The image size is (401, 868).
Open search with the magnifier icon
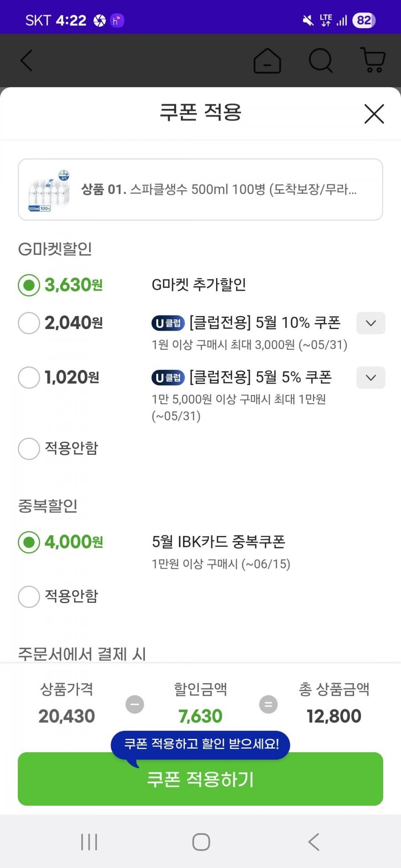321,61
